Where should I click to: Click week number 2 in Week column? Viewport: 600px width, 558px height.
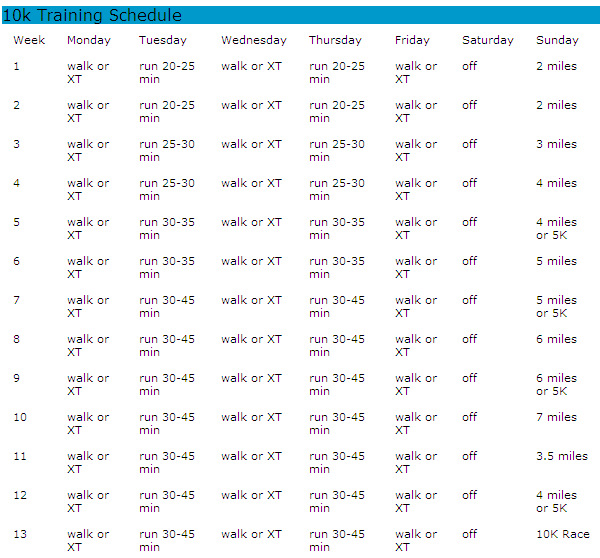(16, 105)
